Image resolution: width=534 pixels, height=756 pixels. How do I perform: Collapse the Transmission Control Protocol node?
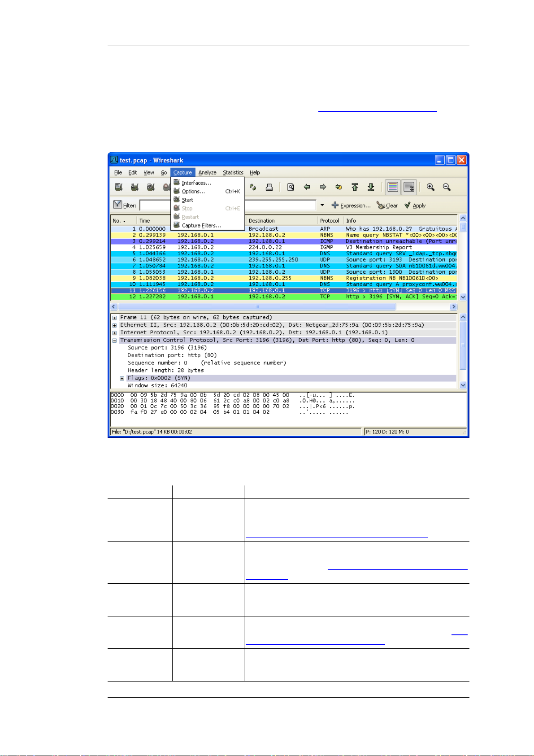coord(115,341)
